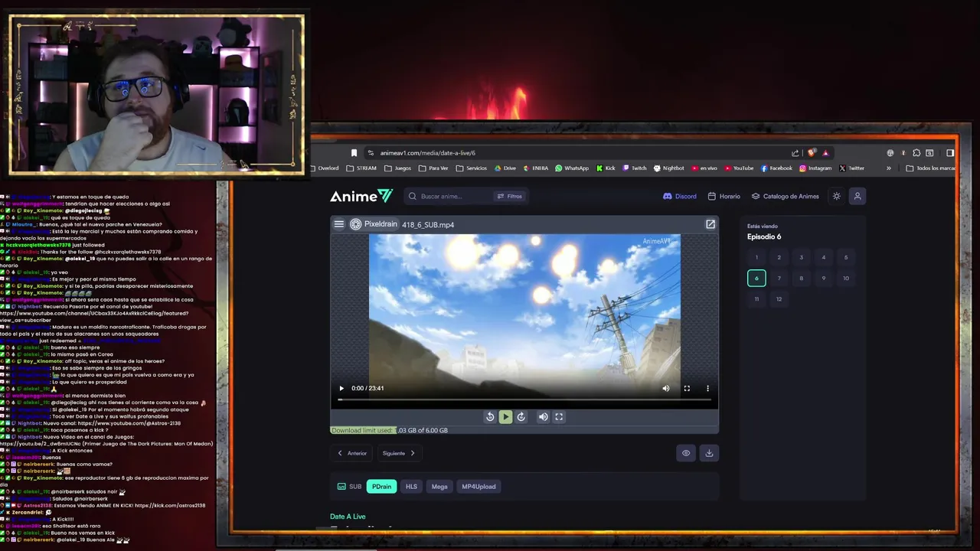Open the user profile icon in the header
980x551 pixels.
click(857, 196)
